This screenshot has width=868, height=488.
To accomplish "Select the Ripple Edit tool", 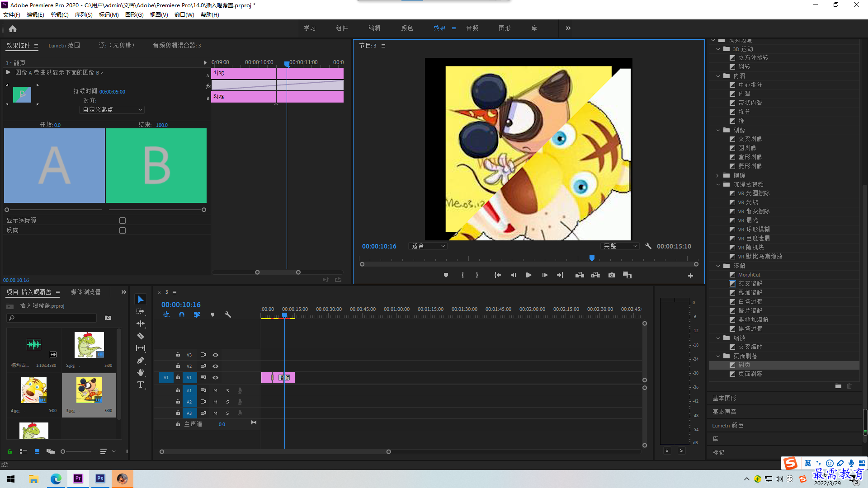I will (141, 324).
